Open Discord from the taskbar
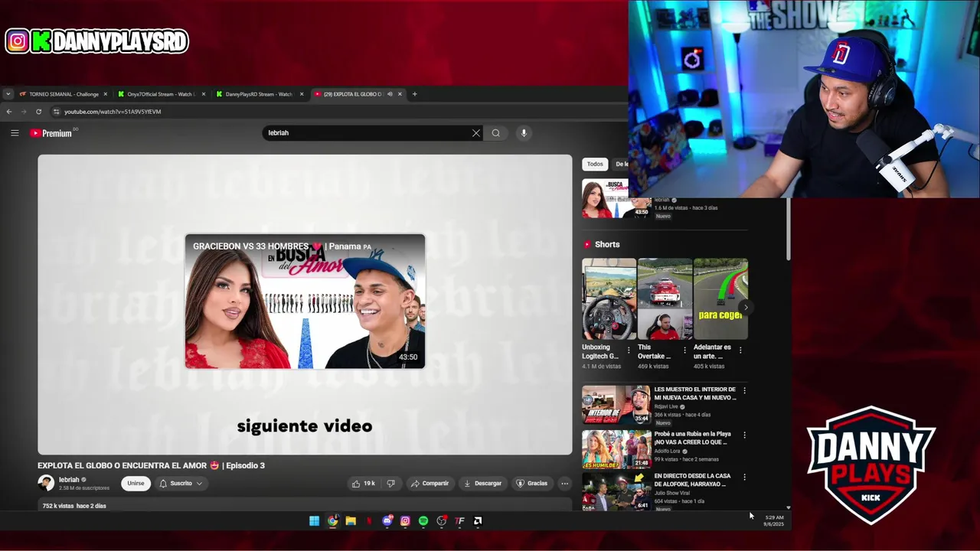Image resolution: width=980 pixels, height=551 pixels. tap(387, 521)
